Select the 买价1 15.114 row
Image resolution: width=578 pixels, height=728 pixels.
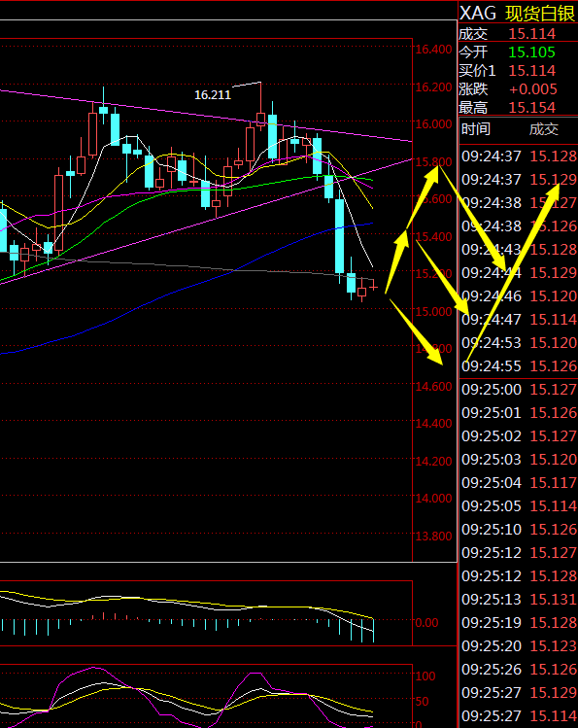tap(518, 71)
